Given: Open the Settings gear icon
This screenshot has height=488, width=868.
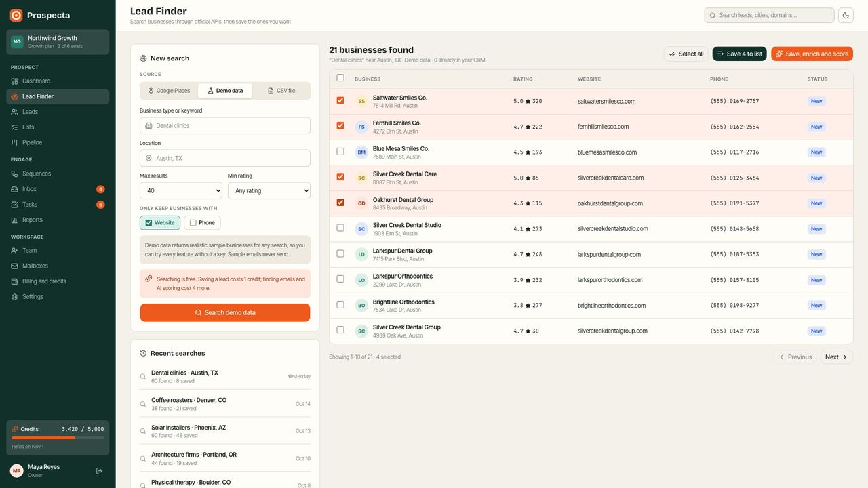Looking at the screenshot, I should click(x=15, y=297).
